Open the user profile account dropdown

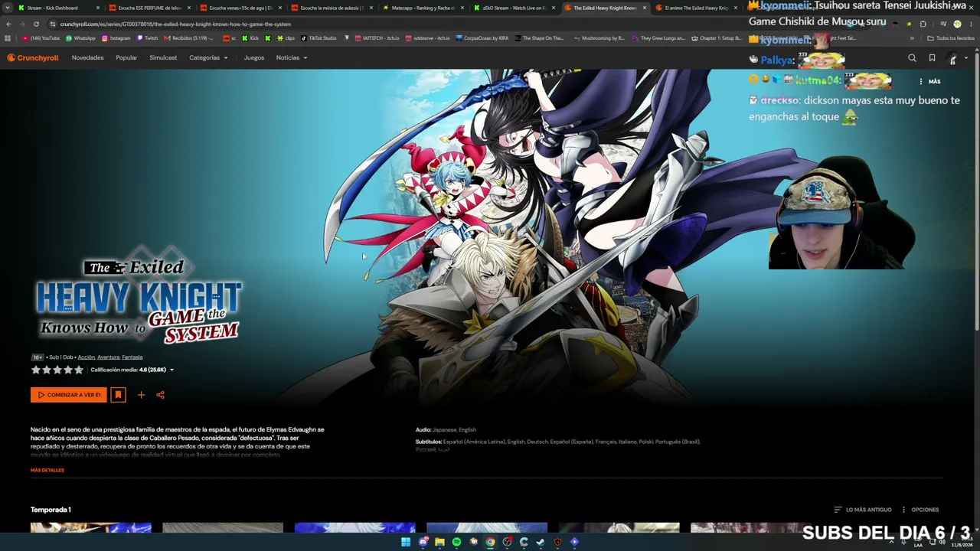pos(956,57)
